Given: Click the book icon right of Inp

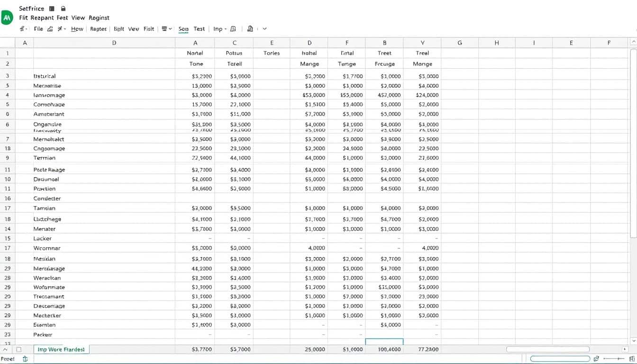Looking at the screenshot, I should click(x=233, y=29).
